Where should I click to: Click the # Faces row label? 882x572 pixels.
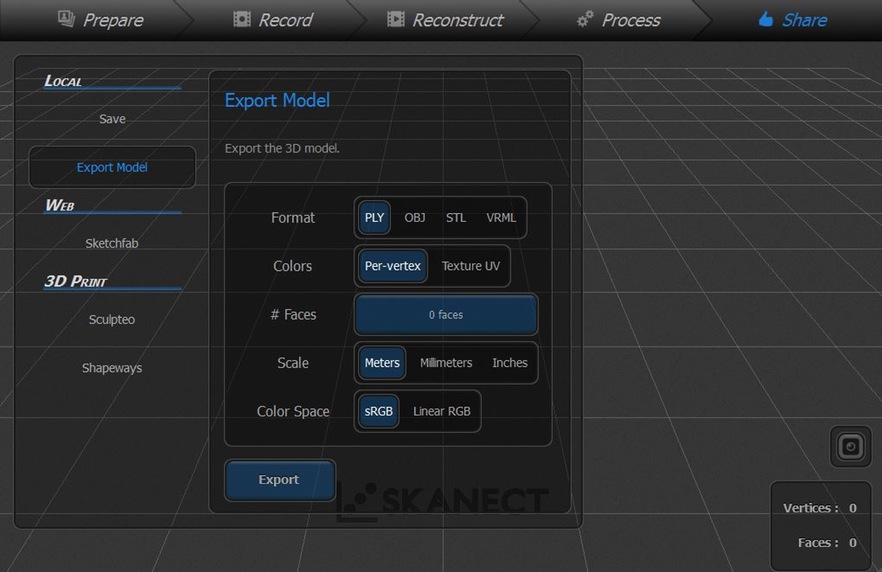(x=293, y=314)
